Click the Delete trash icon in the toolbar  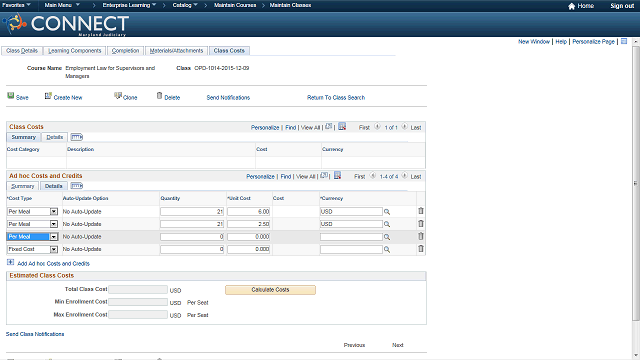[159, 96]
